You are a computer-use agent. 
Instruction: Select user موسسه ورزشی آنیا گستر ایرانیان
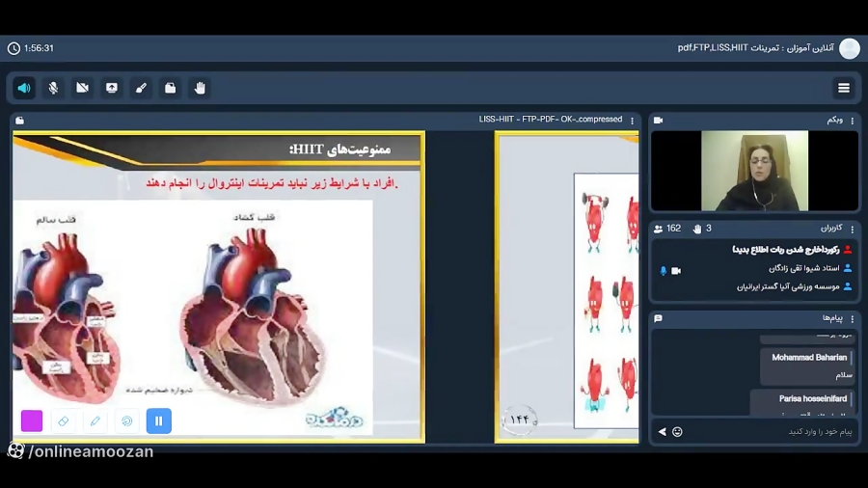[788, 286]
